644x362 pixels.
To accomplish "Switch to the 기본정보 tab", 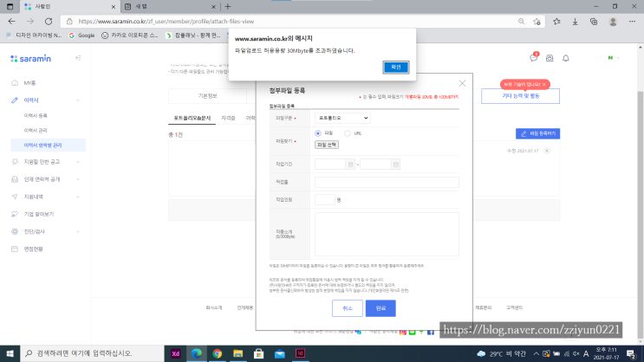I will click(x=207, y=96).
